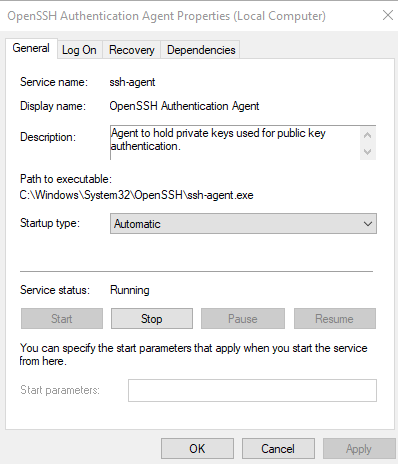Click the start parameters help text
Screen dimensions: 398x464
(x=193, y=354)
